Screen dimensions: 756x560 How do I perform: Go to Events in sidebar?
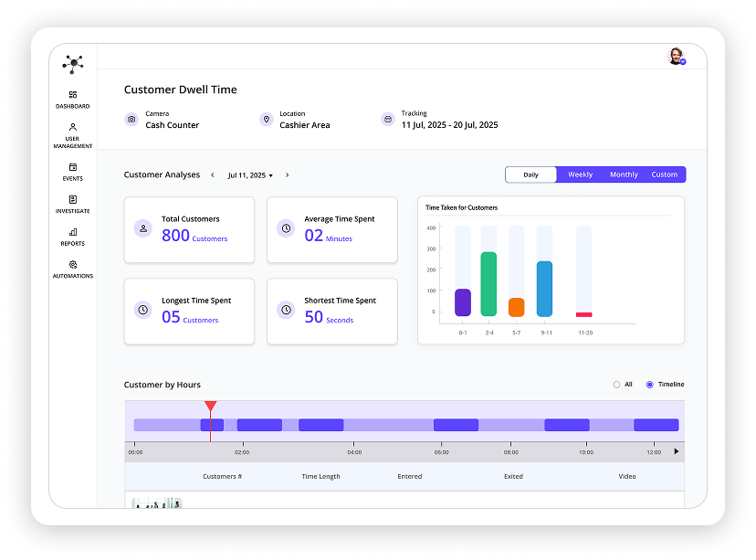pyautogui.click(x=73, y=167)
